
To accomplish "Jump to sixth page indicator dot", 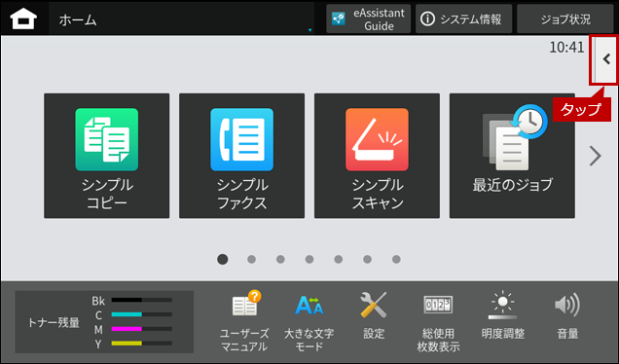I will pos(367,259).
